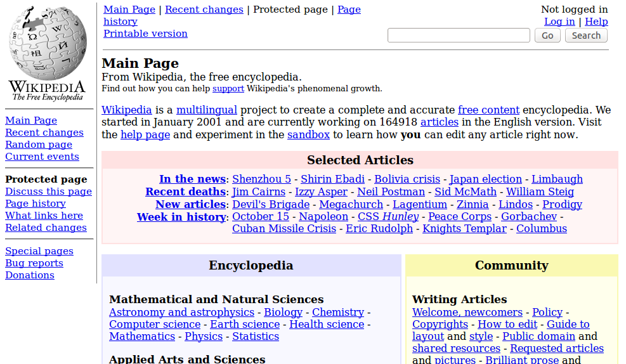The image size is (626, 364).
Task: Open the Megachurch article
Action: [x=351, y=204]
